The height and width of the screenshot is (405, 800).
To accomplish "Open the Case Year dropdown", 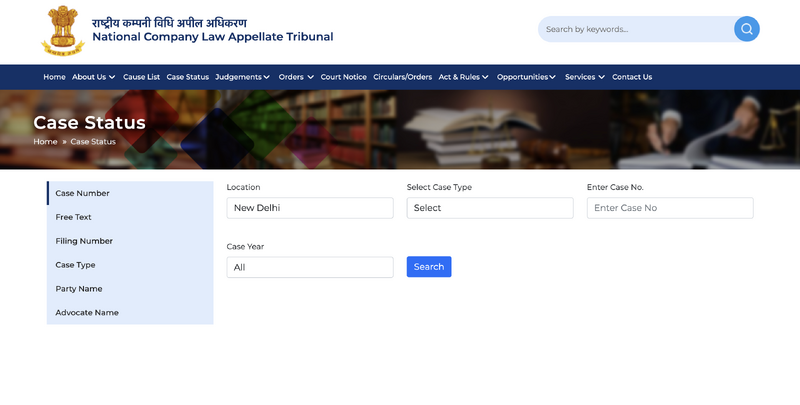I will 309,267.
